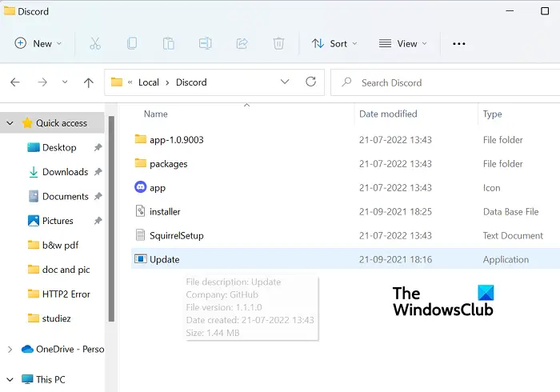Click the Discord logo icon of app
Image resolution: width=560 pixels, height=392 pixels.
coord(140,186)
